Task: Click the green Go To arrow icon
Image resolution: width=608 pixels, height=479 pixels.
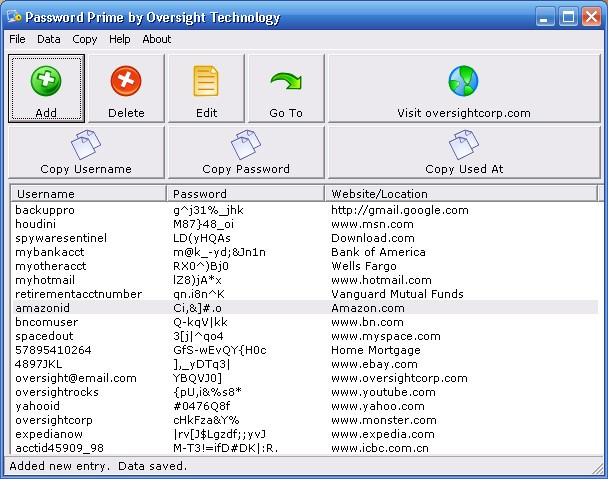Action: click(x=286, y=81)
